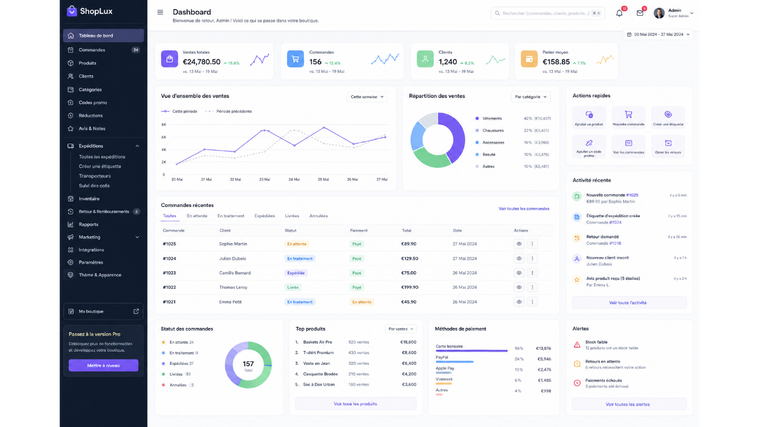Focus the search commandes, clients, produits field
The width and height of the screenshot is (760, 427).
coord(547,14)
